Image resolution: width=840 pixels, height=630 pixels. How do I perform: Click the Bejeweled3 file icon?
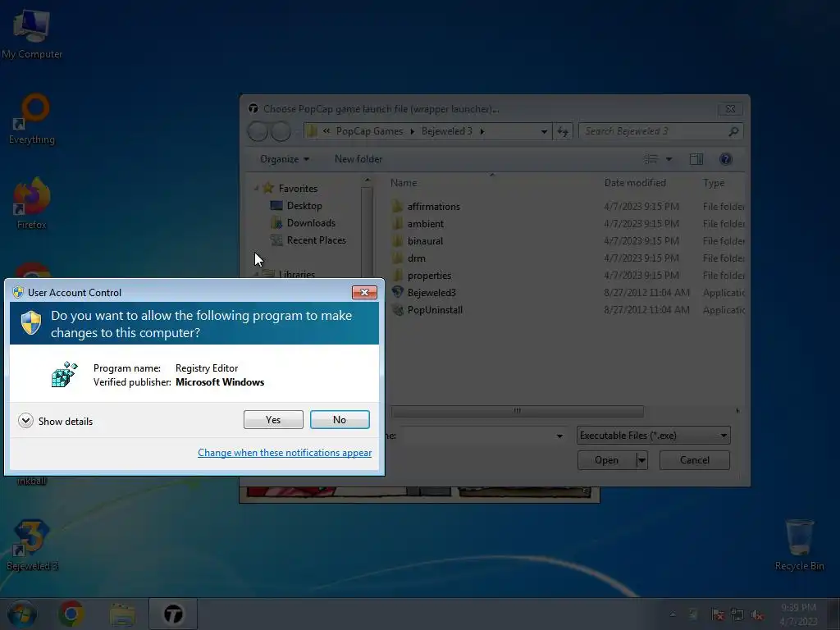[x=398, y=292]
